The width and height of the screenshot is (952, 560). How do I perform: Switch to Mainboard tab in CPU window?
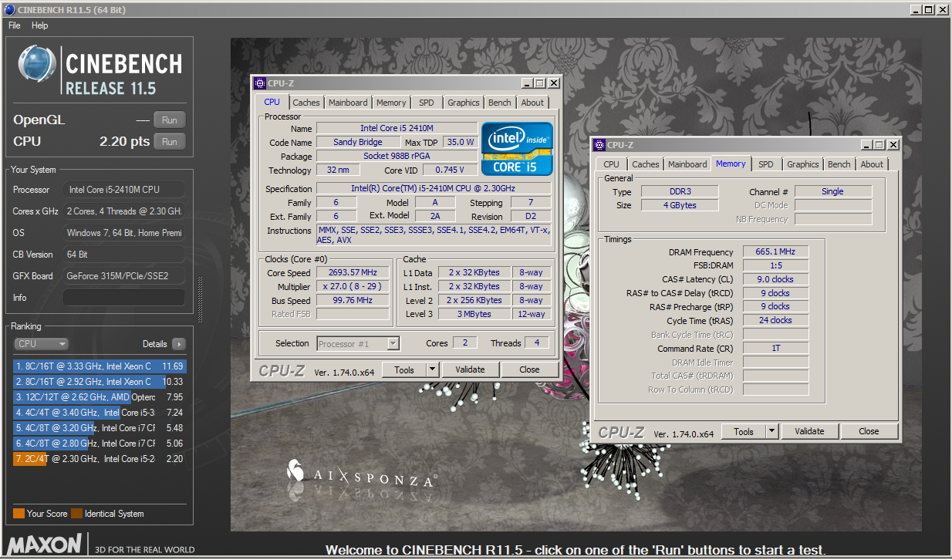(x=348, y=103)
